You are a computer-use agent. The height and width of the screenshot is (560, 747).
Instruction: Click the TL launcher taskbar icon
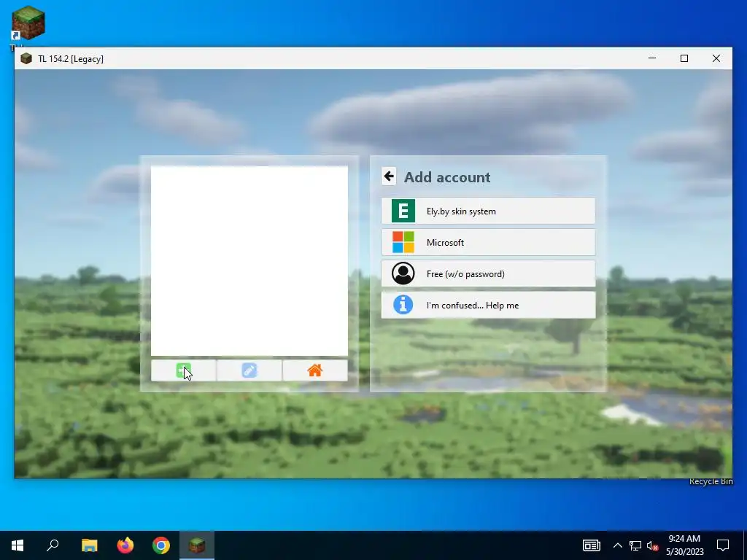point(197,545)
